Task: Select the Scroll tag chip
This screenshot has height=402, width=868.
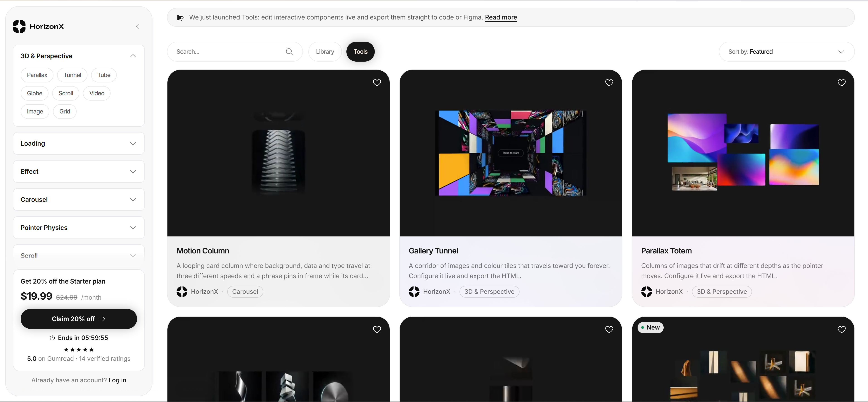Action: pyautogui.click(x=66, y=93)
